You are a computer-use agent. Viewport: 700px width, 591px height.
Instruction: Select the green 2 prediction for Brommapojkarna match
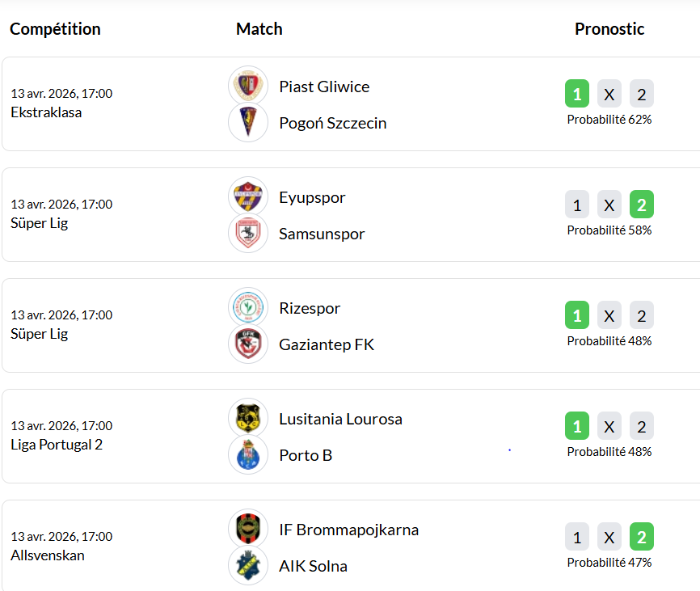click(x=642, y=538)
